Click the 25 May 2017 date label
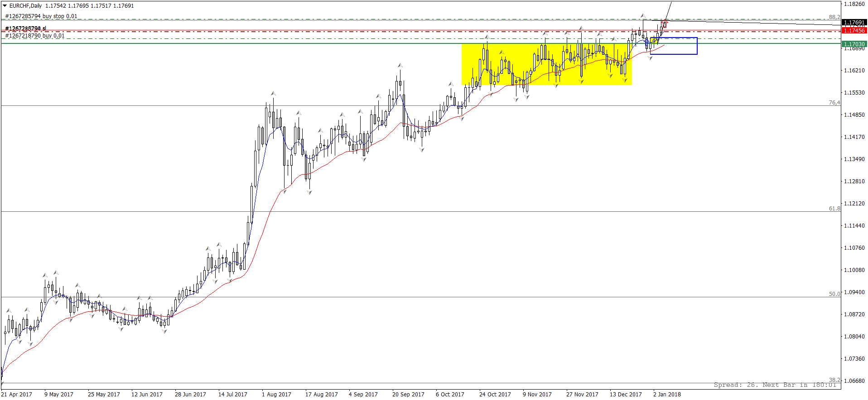This screenshot has width=868, height=400. [x=104, y=395]
